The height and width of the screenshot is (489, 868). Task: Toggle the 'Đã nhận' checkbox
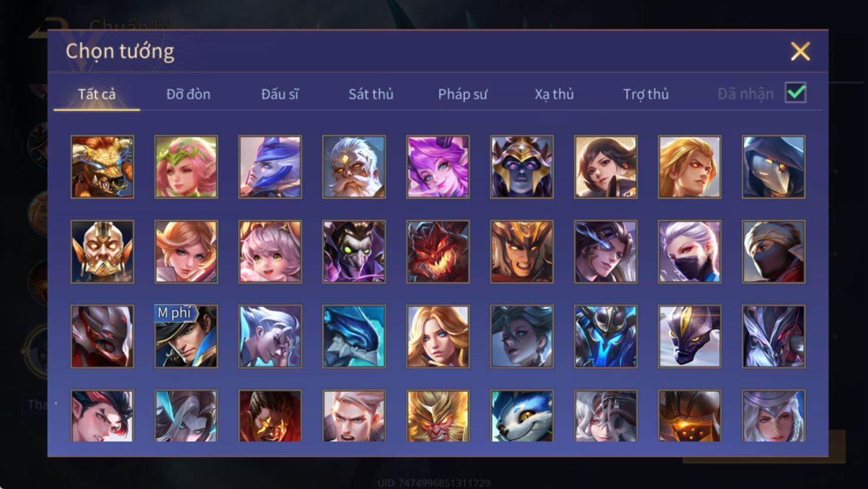(x=796, y=93)
